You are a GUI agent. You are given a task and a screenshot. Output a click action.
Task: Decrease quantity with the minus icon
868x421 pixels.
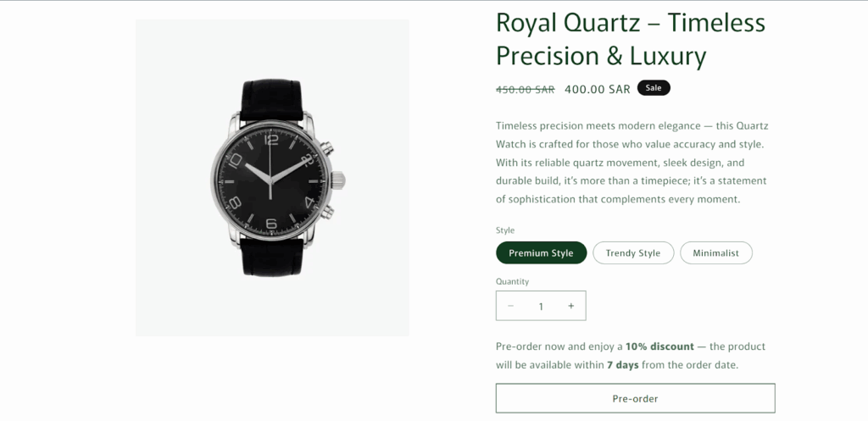pyautogui.click(x=510, y=306)
